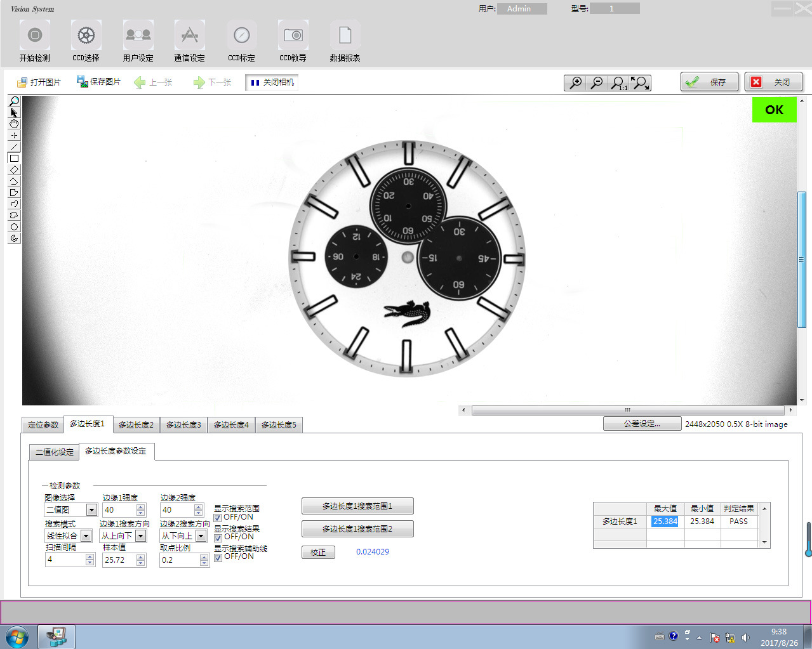This screenshot has width=812, height=649.
Task: Select the open polyline tool
Action: coord(14,181)
